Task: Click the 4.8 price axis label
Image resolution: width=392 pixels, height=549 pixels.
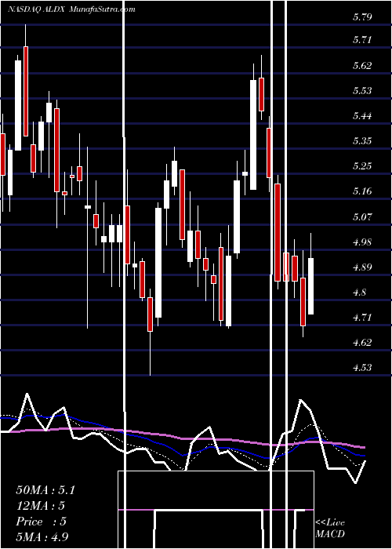Action: coord(360,292)
